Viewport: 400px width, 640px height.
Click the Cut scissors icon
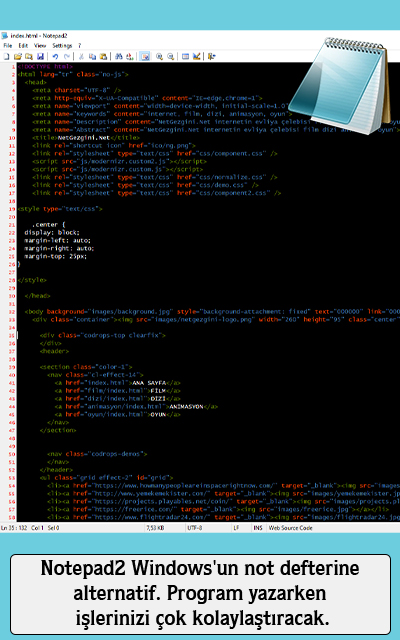click(81, 56)
